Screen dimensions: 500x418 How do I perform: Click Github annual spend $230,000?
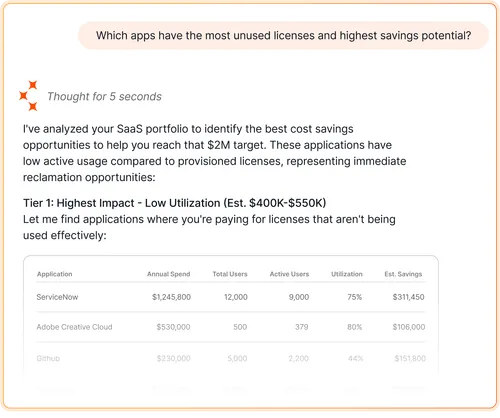click(174, 359)
